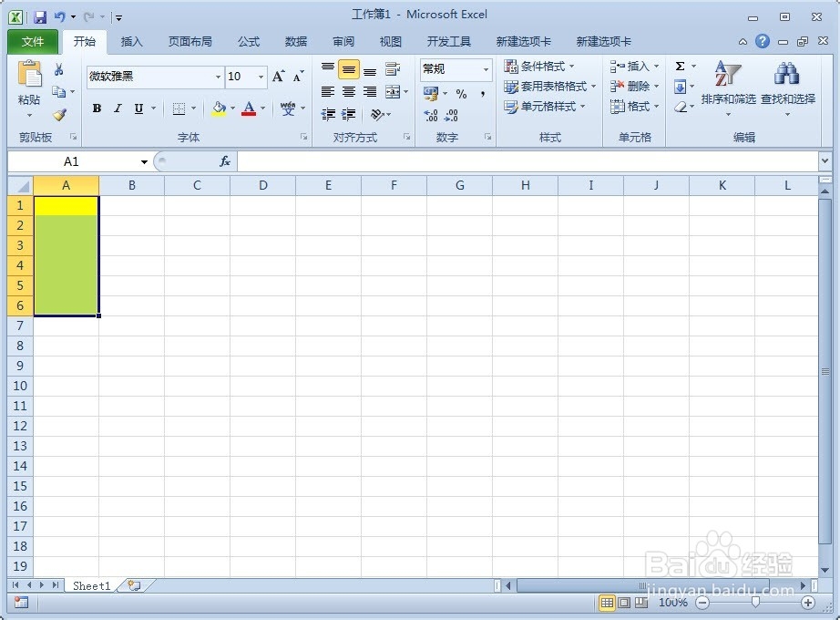Open Name Box dropdown arrow
The height and width of the screenshot is (620, 840).
(144, 161)
